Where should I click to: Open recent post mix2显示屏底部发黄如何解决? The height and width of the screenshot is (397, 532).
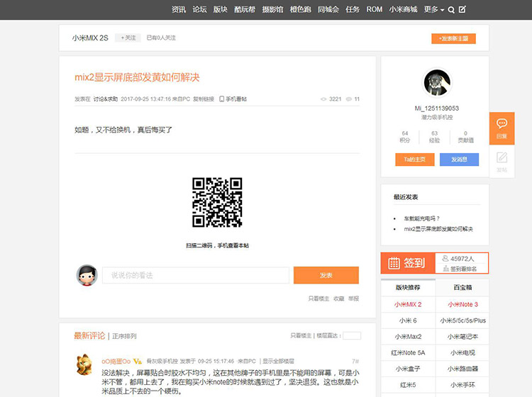coord(438,229)
